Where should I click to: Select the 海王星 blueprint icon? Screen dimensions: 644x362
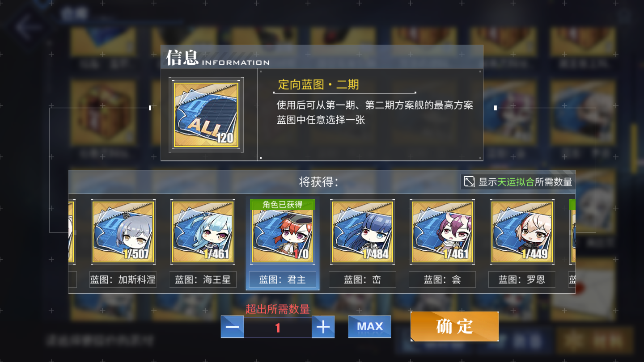203,232
